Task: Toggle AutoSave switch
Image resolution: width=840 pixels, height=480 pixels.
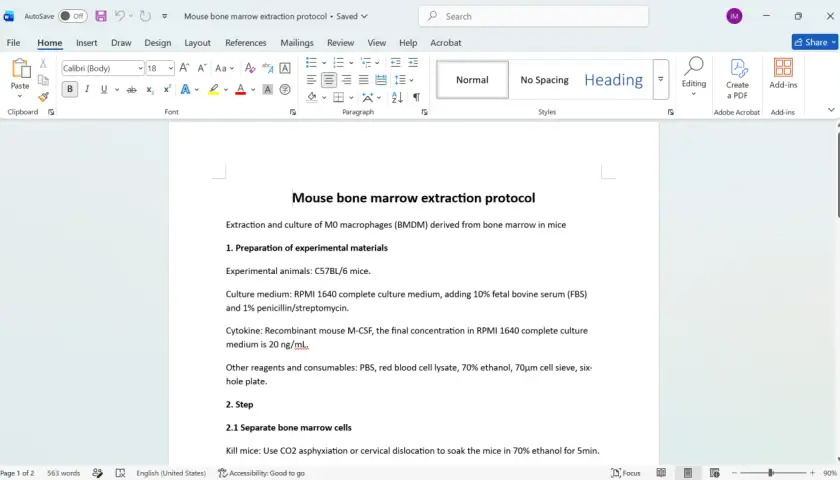Action: tap(72, 16)
